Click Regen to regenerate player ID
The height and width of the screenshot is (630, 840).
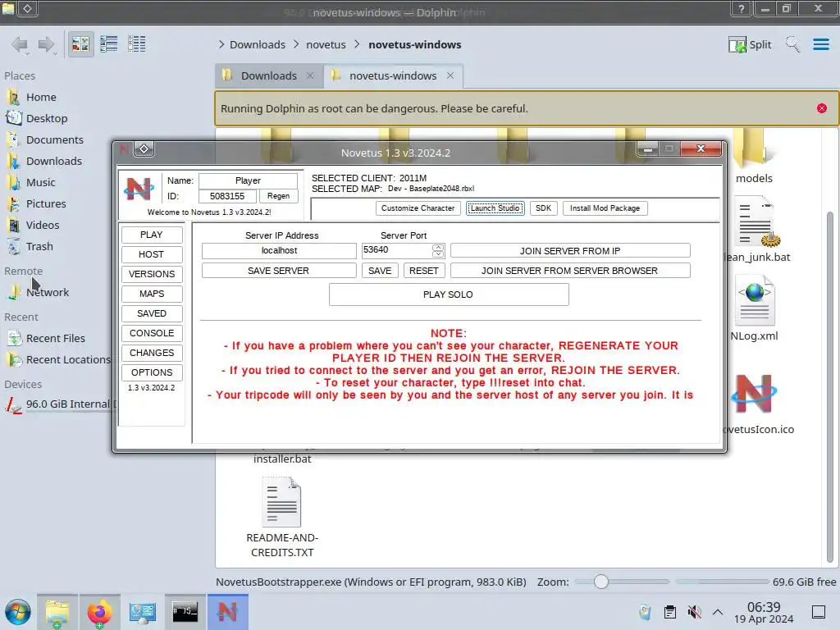click(x=278, y=197)
